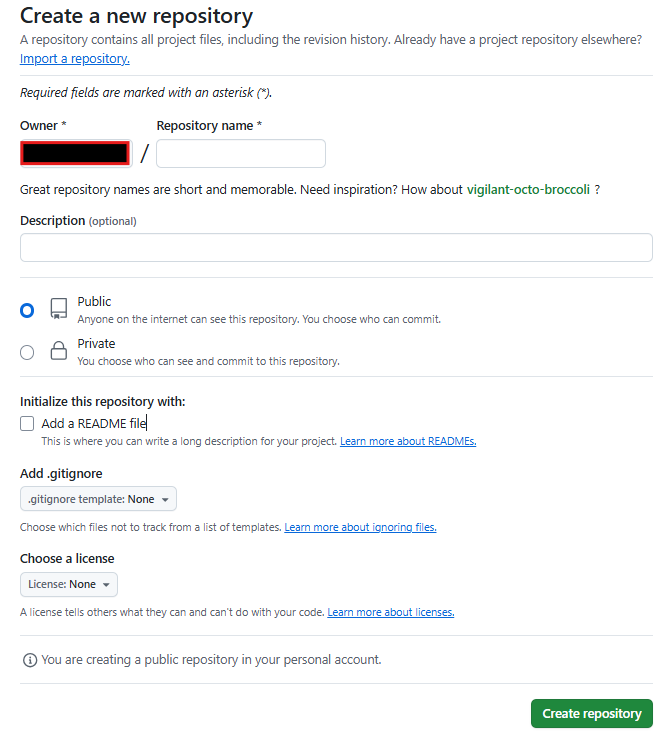This screenshot has width=654, height=734.
Task: Click the public repository book icon
Action: click(59, 309)
